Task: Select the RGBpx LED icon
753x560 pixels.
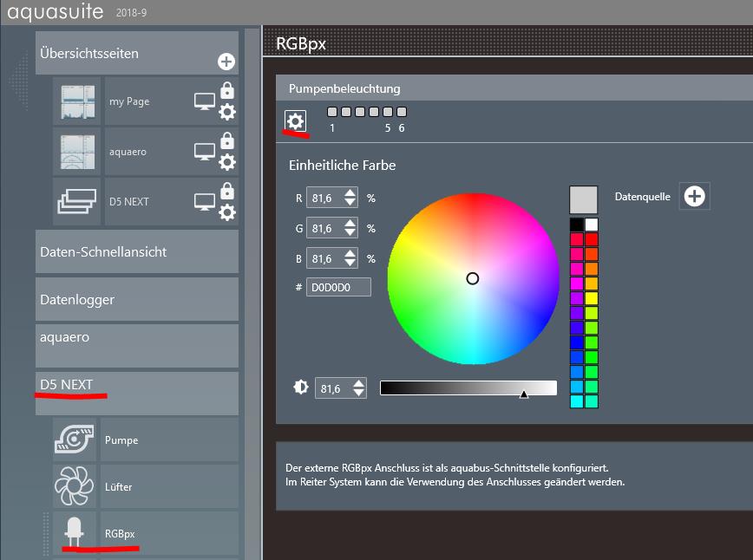Action: (x=74, y=533)
